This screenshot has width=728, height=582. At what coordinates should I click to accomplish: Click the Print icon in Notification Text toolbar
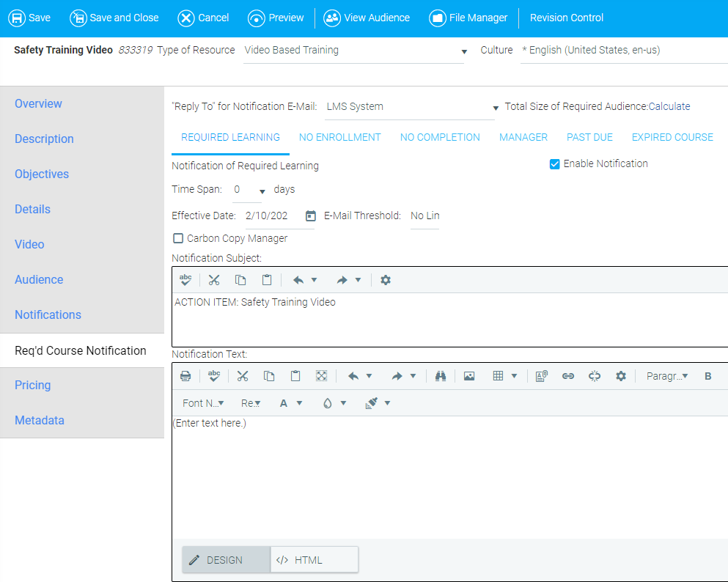click(x=185, y=376)
